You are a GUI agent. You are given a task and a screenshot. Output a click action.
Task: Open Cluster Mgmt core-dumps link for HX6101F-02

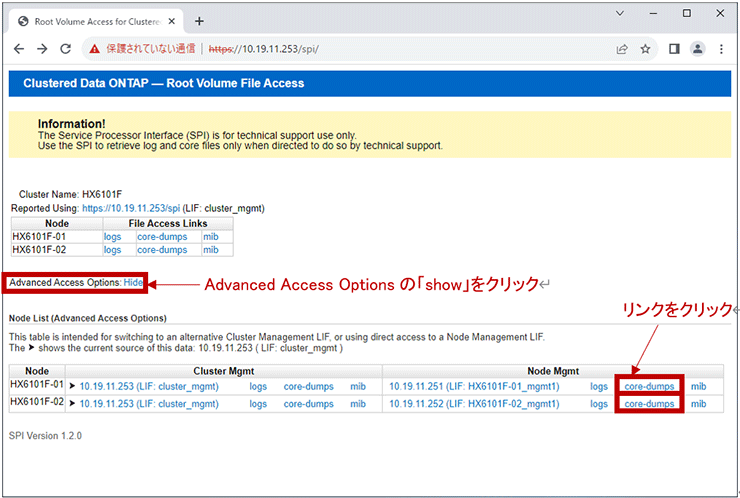(309, 404)
